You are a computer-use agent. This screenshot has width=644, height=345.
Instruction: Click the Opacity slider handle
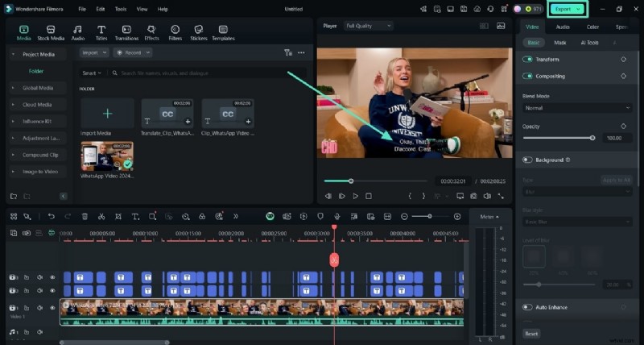coord(592,138)
